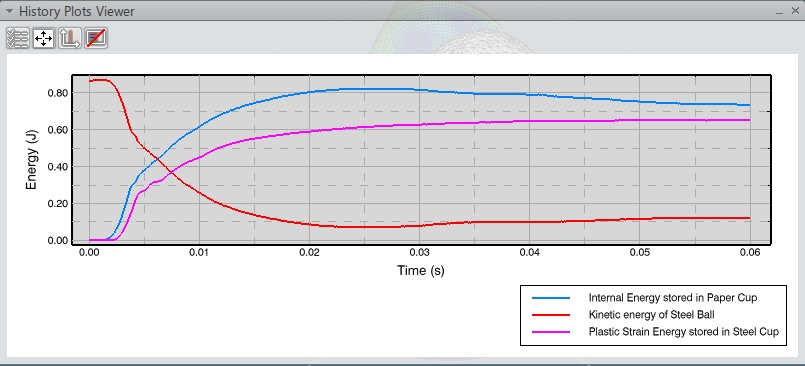Image resolution: width=805 pixels, height=366 pixels.
Task: Click the red Steel Ball legend line
Action: pos(551,315)
